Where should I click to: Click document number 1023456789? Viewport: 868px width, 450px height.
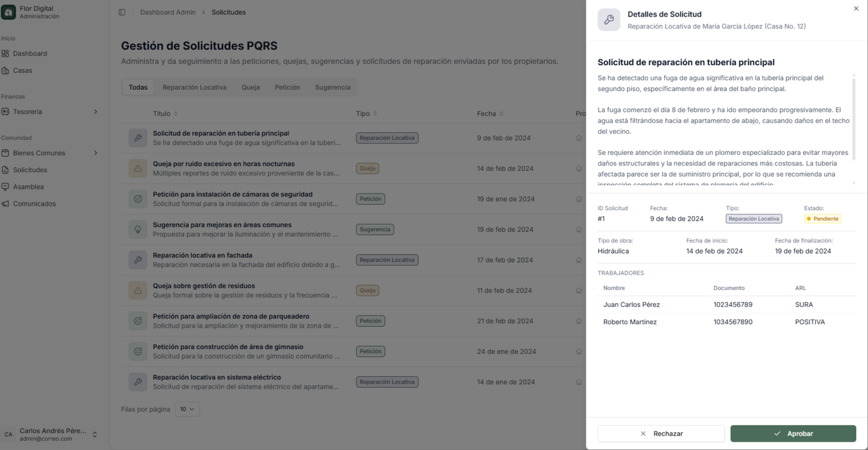(x=733, y=305)
